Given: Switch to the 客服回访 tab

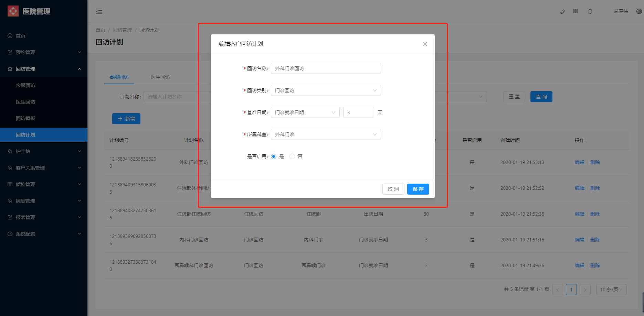Looking at the screenshot, I should pyautogui.click(x=119, y=77).
